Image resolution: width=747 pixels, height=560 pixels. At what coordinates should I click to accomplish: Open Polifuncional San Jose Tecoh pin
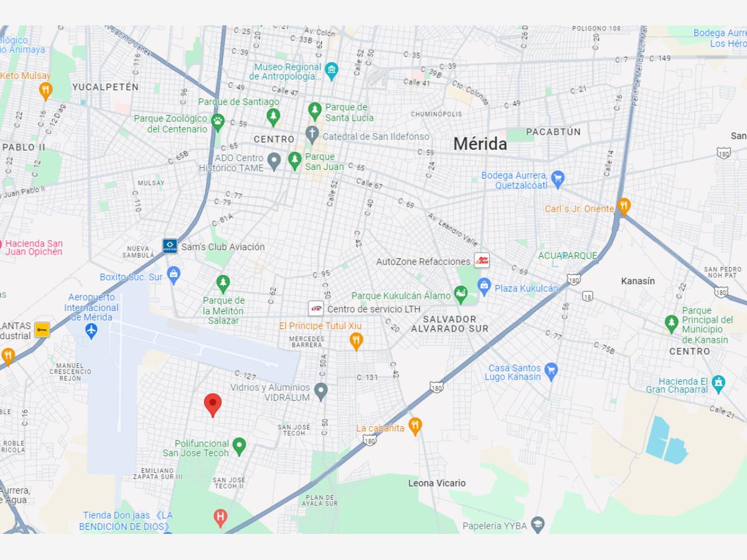coord(239,446)
